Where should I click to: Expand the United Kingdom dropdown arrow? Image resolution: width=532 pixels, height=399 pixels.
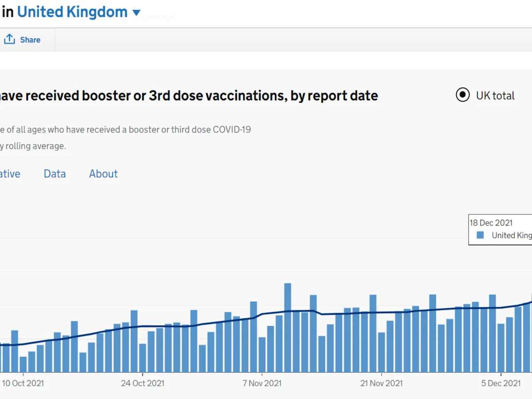(x=137, y=12)
